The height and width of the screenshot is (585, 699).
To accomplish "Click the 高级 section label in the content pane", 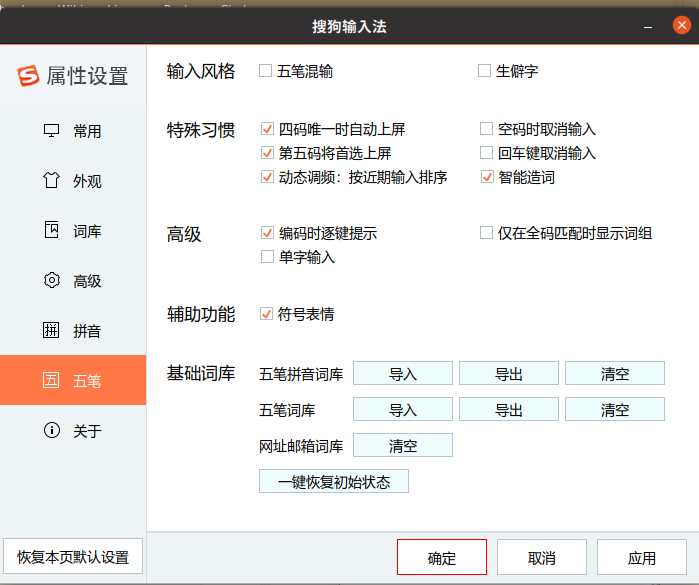I will 184,234.
